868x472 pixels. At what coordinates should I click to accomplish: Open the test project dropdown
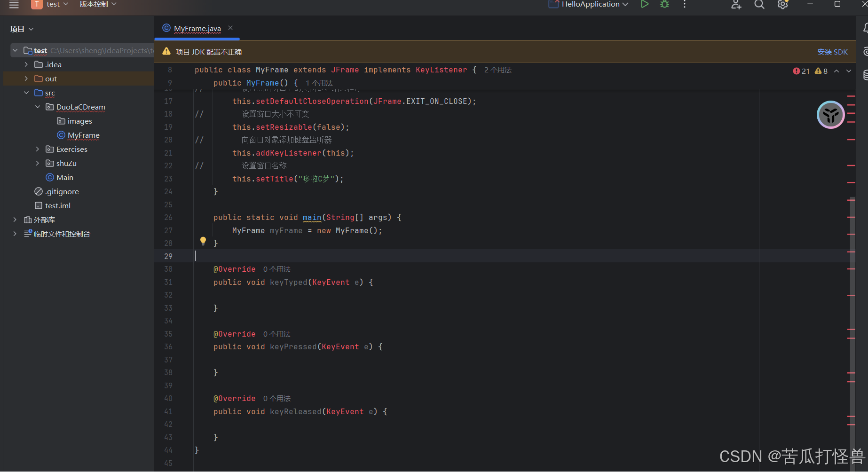57,4
